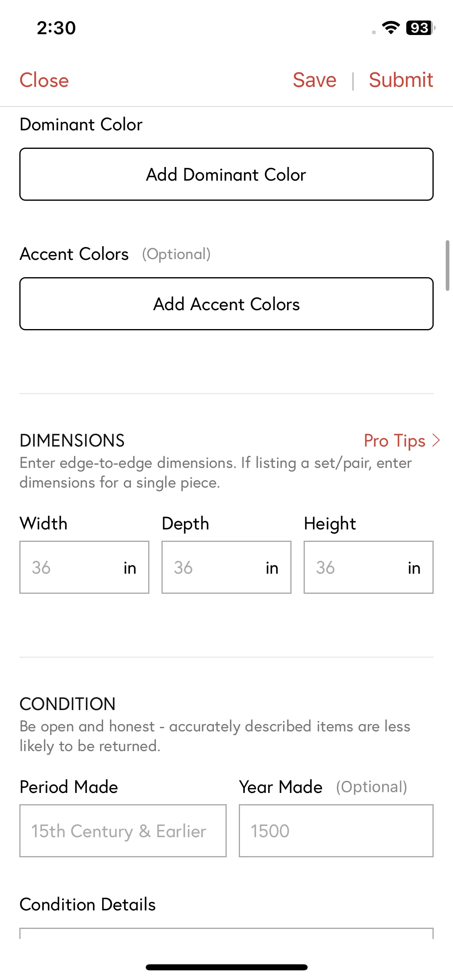The height and width of the screenshot is (980, 453).
Task: Open the Pro Tips link
Action: click(x=395, y=441)
